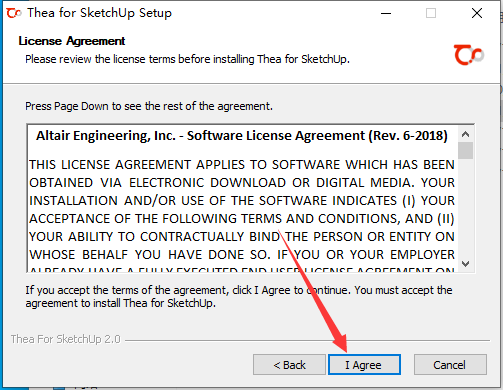Click the Thea logo in the header

pos(469,55)
